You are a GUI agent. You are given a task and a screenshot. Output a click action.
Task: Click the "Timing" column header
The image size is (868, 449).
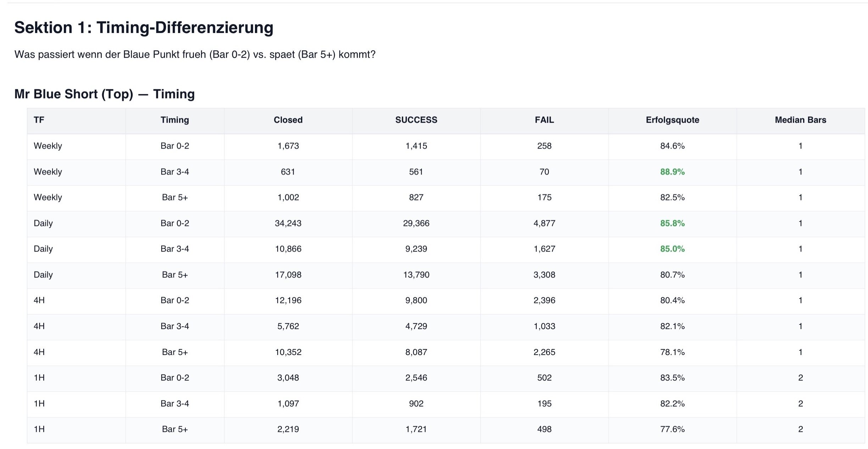click(175, 120)
